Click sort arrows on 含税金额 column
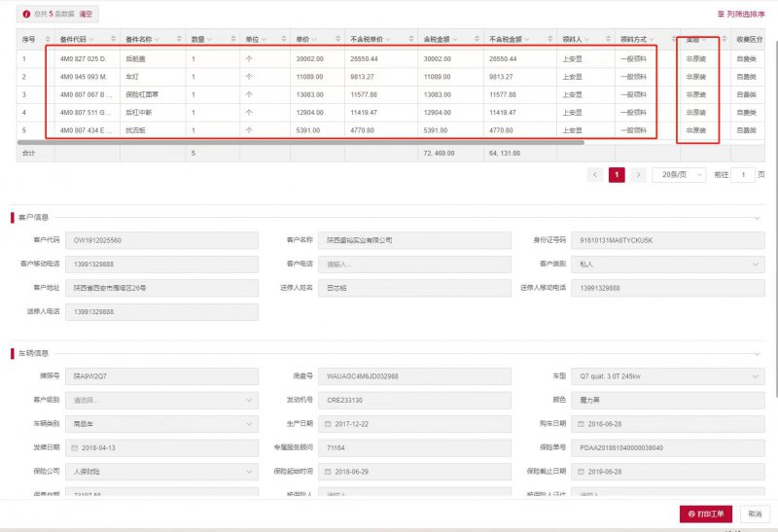The image size is (778, 532). [477, 39]
